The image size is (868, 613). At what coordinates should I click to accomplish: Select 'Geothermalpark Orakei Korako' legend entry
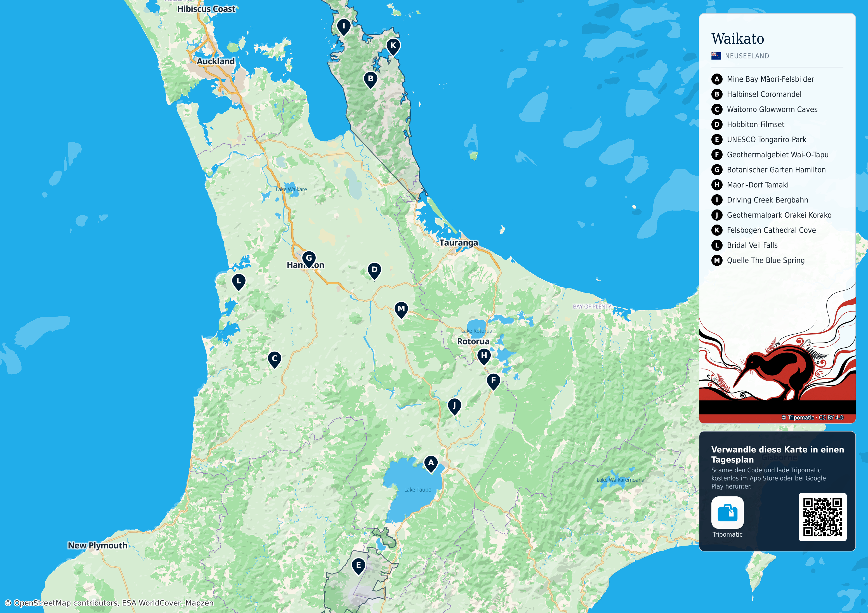click(x=779, y=215)
